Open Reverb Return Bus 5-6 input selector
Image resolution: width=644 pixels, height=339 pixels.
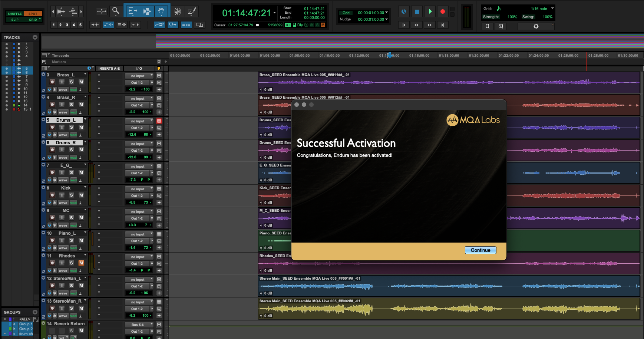click(x=139, y=325)
